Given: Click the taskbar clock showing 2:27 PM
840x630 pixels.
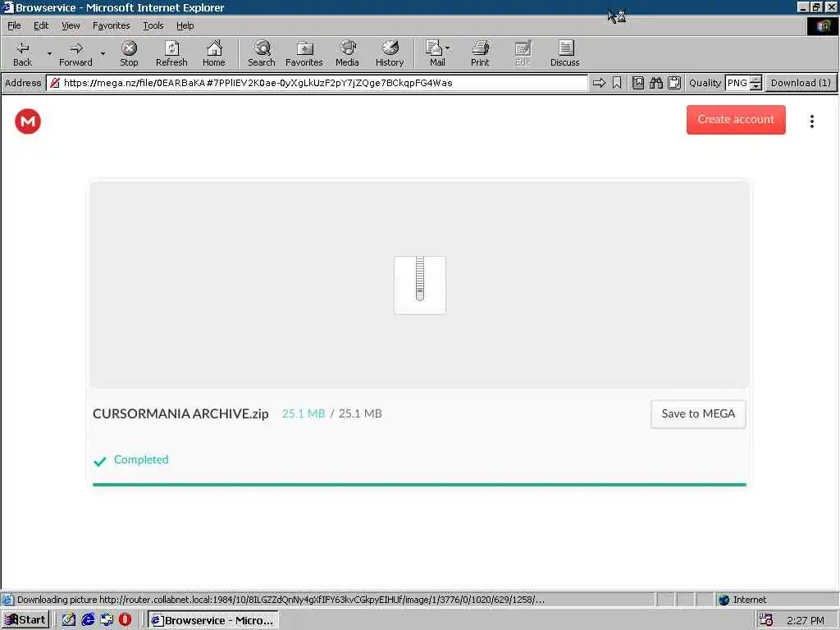Looking at the screenshot, I should tap(806, 620).
